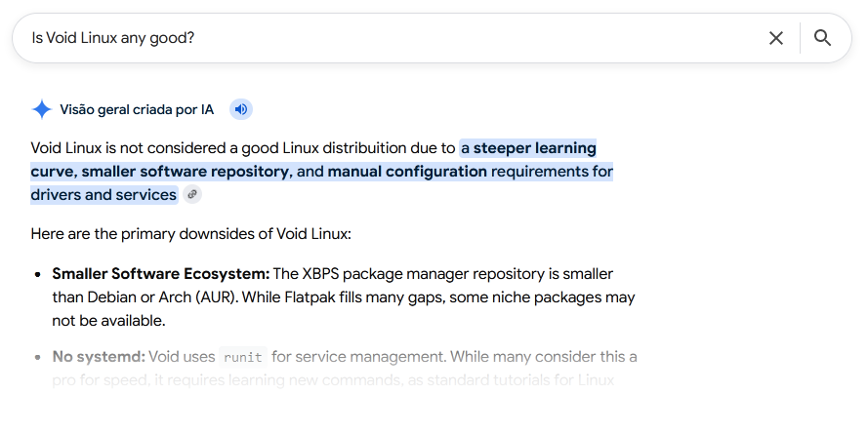The image size is (868, 434).
Task: Click the highlighted 'drivers and services' text
Action: pyautogui.click(x=103, y=195)
